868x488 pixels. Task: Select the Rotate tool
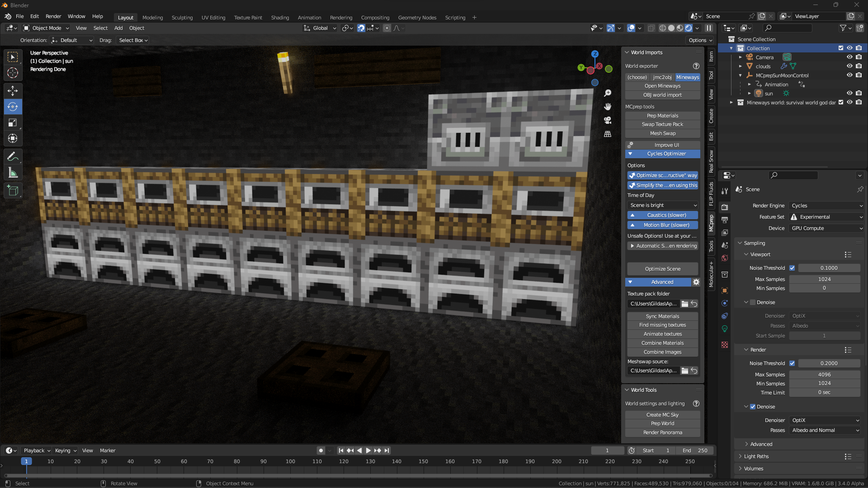click(x=13, y=107)
